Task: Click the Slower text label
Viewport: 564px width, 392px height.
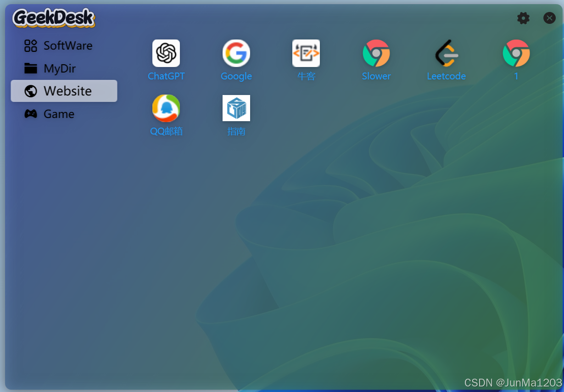Action: pyautogui.click(x=376, y=76)
